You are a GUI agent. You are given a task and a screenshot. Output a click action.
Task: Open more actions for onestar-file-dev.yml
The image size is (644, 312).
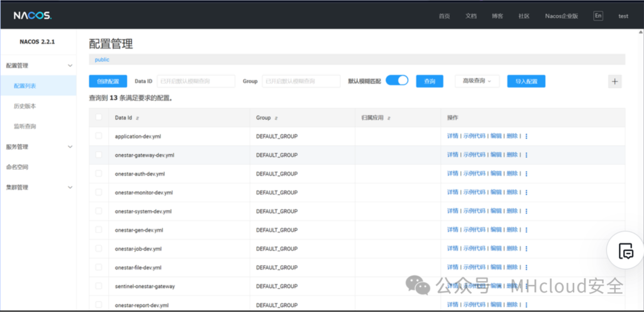pyautogui.click(x=526, y=267)
